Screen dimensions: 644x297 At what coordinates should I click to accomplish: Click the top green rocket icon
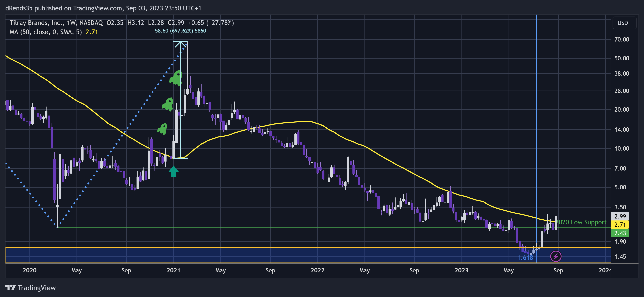coord(176,78)
